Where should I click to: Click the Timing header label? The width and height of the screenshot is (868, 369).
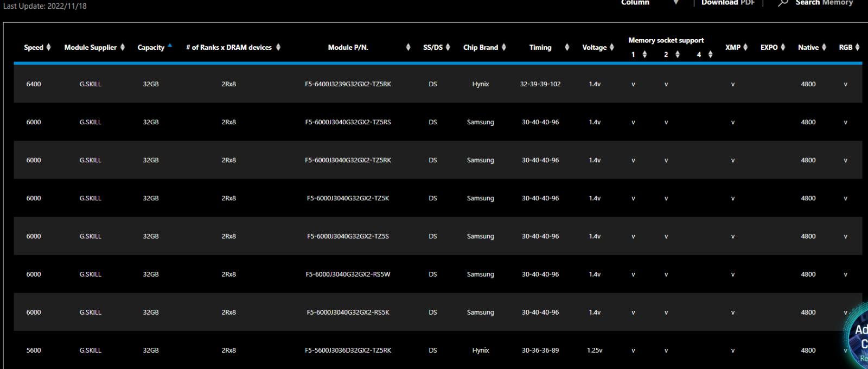click(x=540, y=47)
